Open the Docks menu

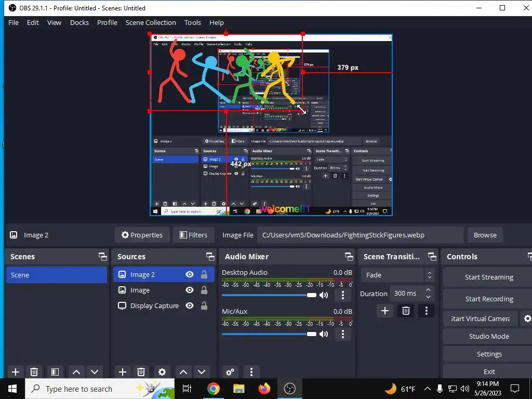pos(79,22)
